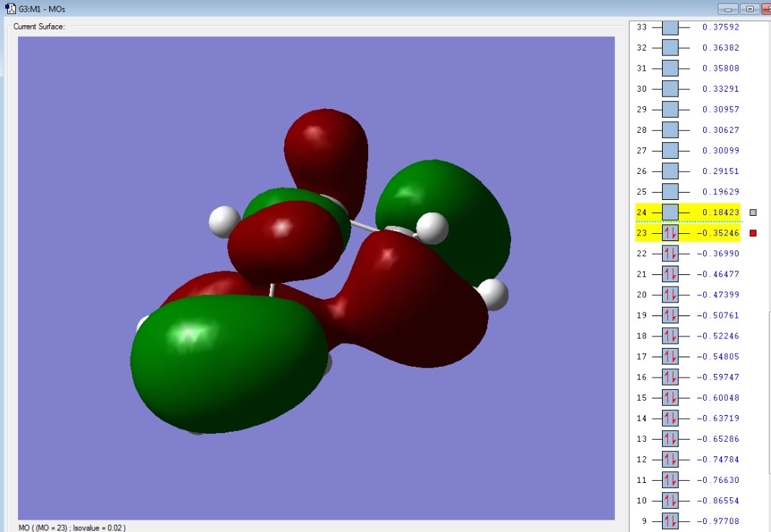Image resolution: width=771 pixels, height=532 pixels.
Task: Select orbital 17 electron-pair box
Action: point(670,357)
